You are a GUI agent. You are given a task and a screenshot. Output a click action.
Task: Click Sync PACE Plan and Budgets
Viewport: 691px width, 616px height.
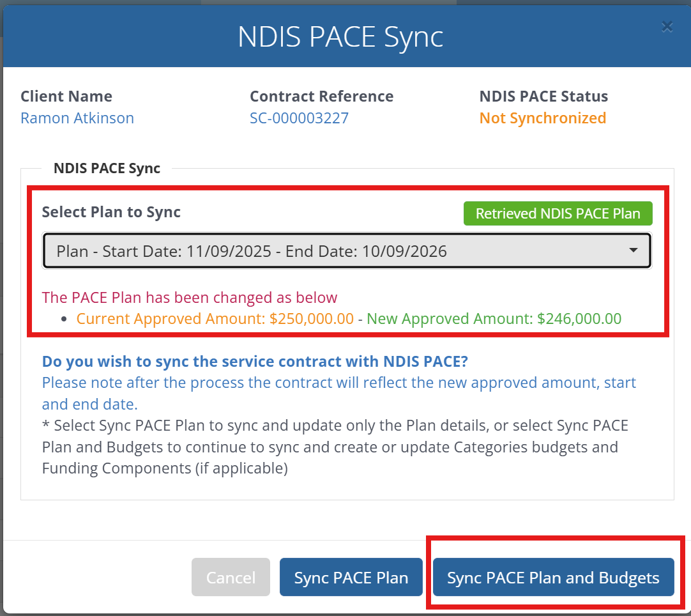point(553,578)
